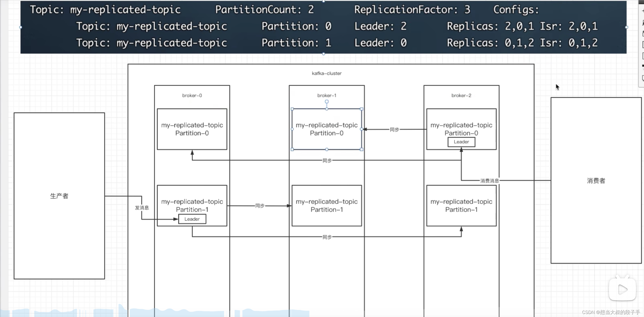Select the 发消息 arrow label
This screenshot has width=644, height=317.
click(142, 208)
